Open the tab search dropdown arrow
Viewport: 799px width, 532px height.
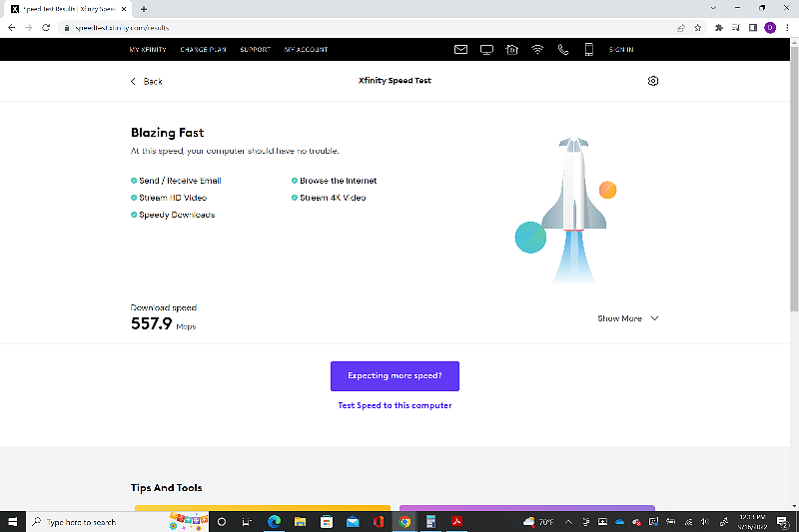[x=713, y=8]
